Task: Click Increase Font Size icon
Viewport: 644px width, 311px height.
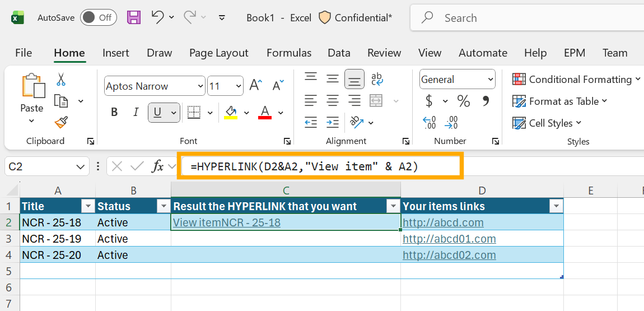Action: 255,85
